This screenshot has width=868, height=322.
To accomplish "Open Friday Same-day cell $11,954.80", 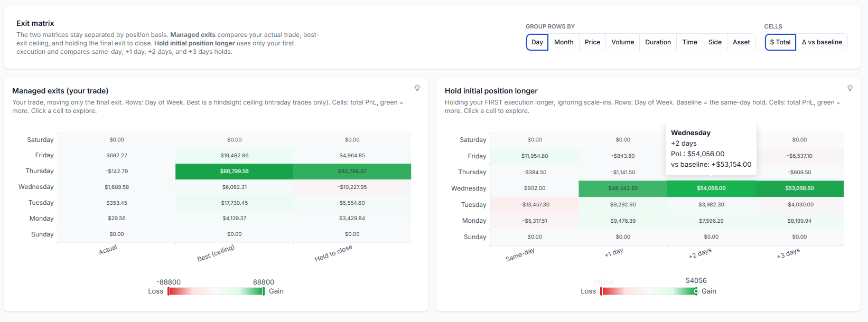I will (x=535, y=156).
